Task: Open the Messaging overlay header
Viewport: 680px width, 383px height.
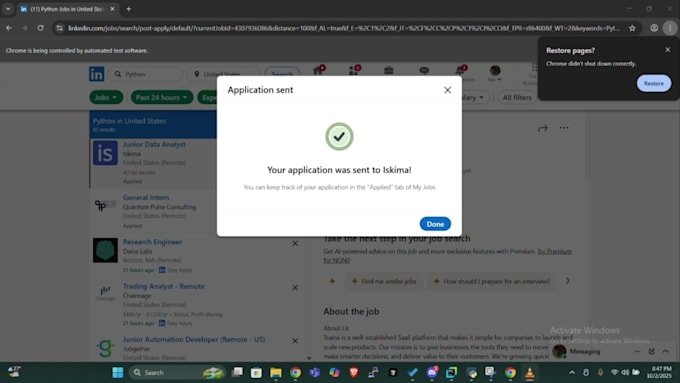Action: click(x=585, y=351)
